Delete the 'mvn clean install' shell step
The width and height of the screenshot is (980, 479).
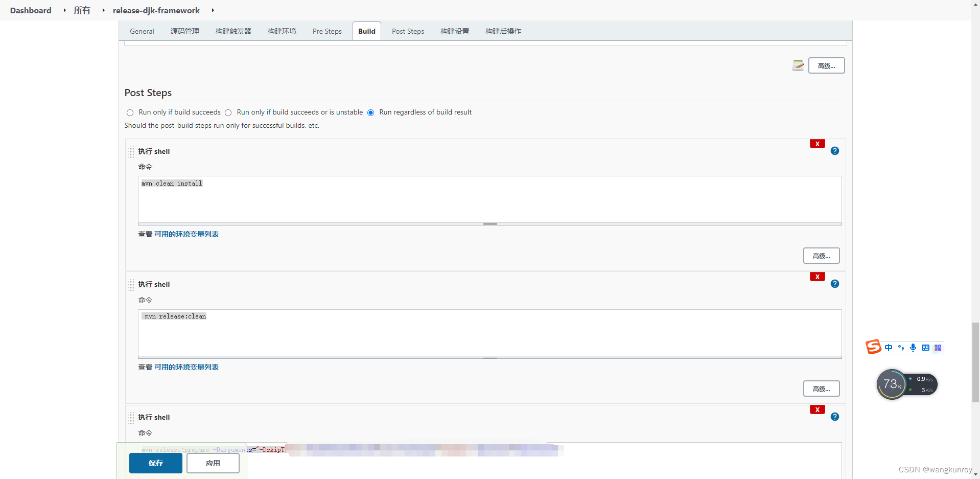[817, 144]
